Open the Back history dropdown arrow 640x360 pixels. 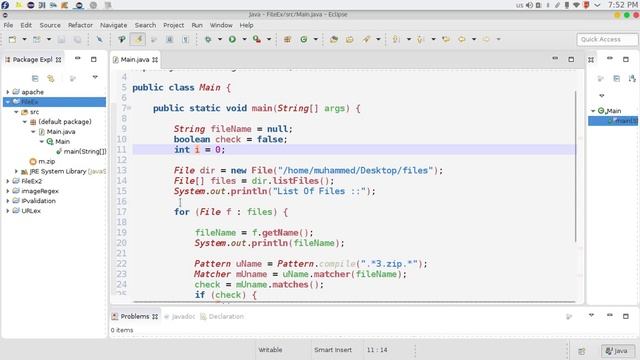pos(474,39)
